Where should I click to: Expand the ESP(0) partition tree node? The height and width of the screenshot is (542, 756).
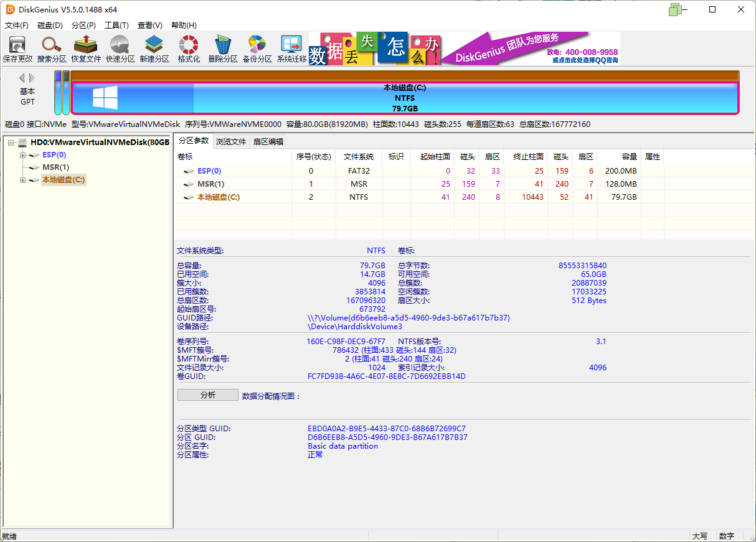click(x=23, y=155)
